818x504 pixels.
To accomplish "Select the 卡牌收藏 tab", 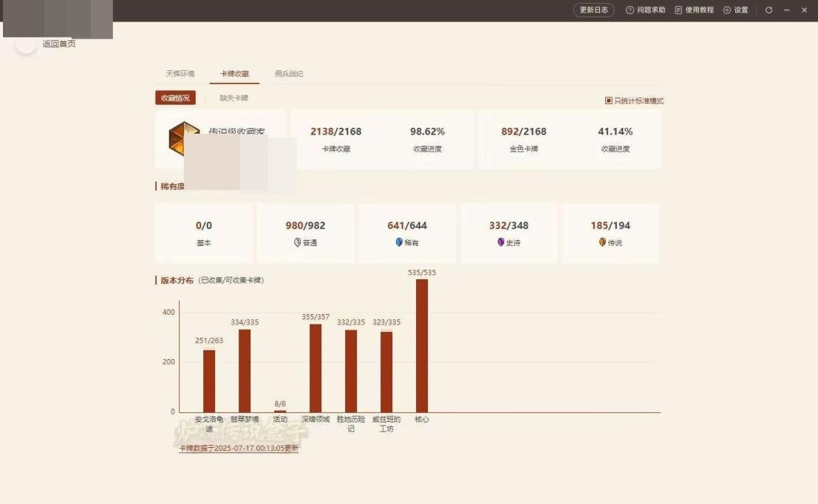I will (234, 74).
